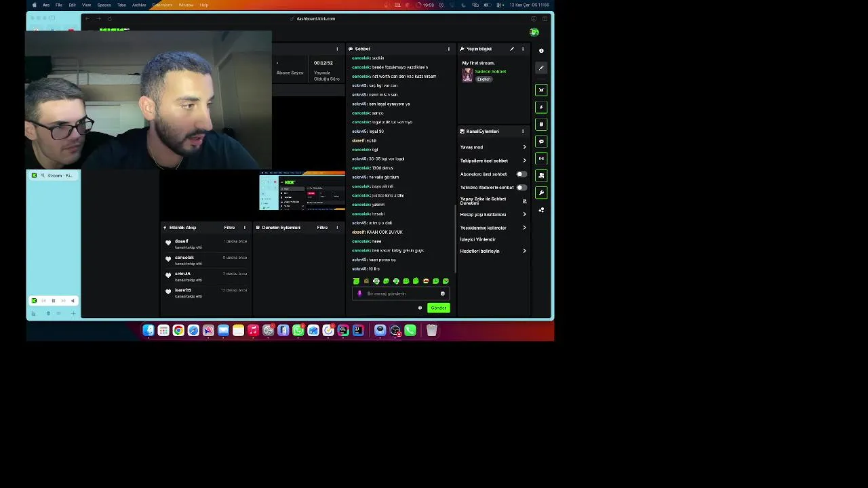Open emoji picker in message field
Image resolution: width=868 pixels, height=488 pixels.
(443, 293)
